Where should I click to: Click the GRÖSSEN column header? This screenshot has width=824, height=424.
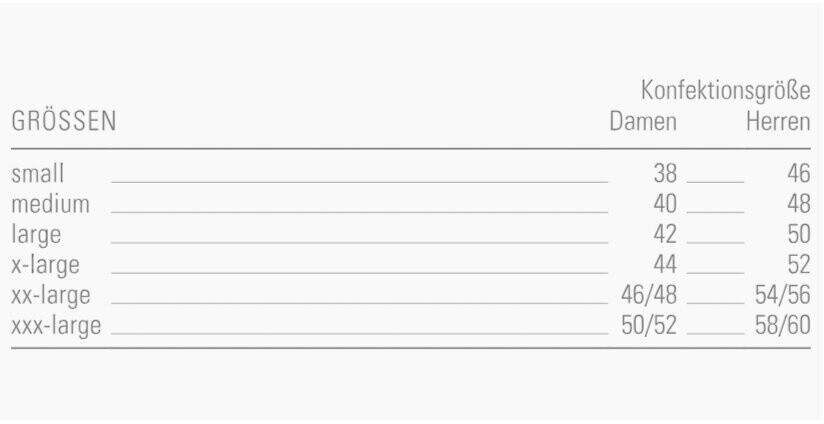64,123
